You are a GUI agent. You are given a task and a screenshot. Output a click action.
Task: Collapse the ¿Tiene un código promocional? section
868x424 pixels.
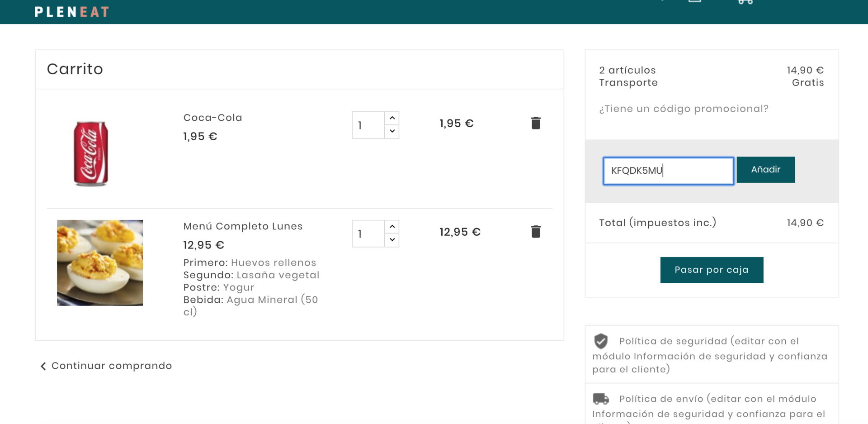click(684, 109)
